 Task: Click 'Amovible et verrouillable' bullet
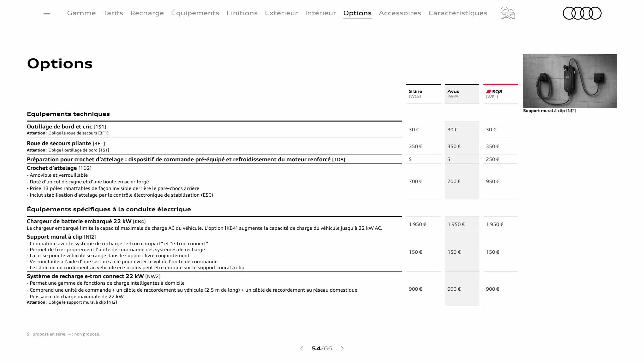click(57, 175)
